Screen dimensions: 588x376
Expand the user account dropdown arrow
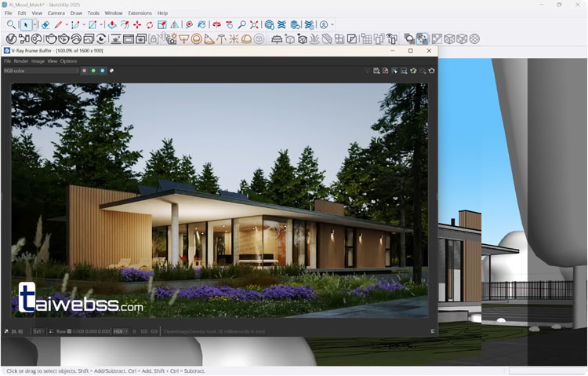coord(332,25)
